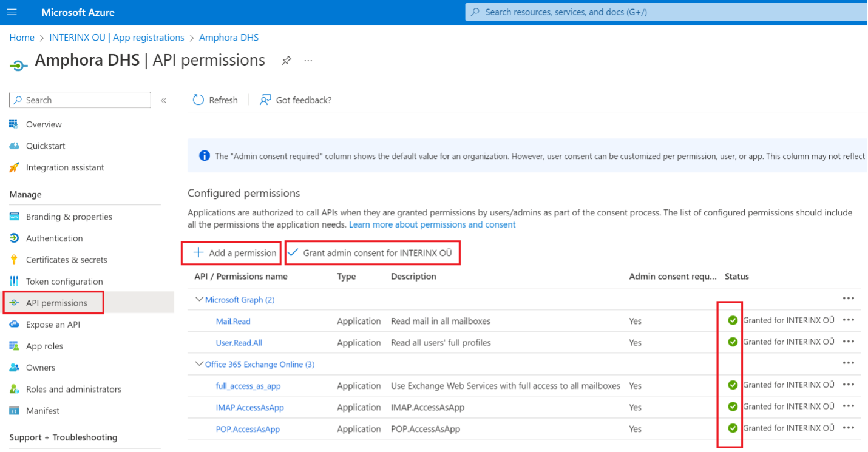Open the hamburger portal menu
The width and height of the screenshot is (868, 452).
pos(12,12)
